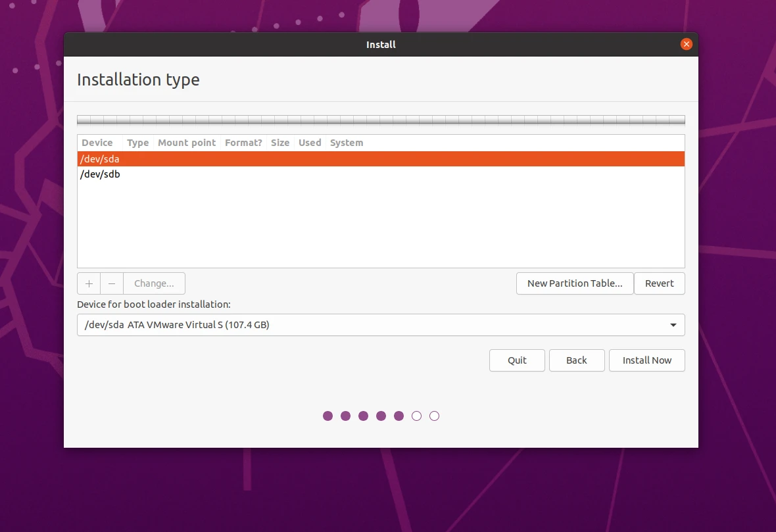
Task: Click the Used column header
Action: coord(310,143)
